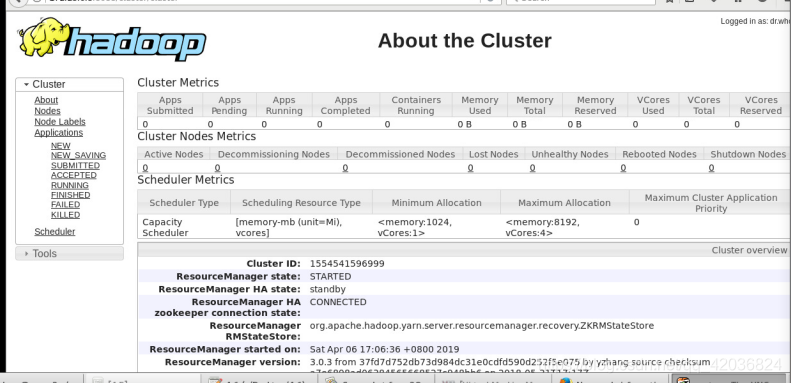Click the VCores Used column header
This screenshot has height=383, width=791.
coord(653,105)
